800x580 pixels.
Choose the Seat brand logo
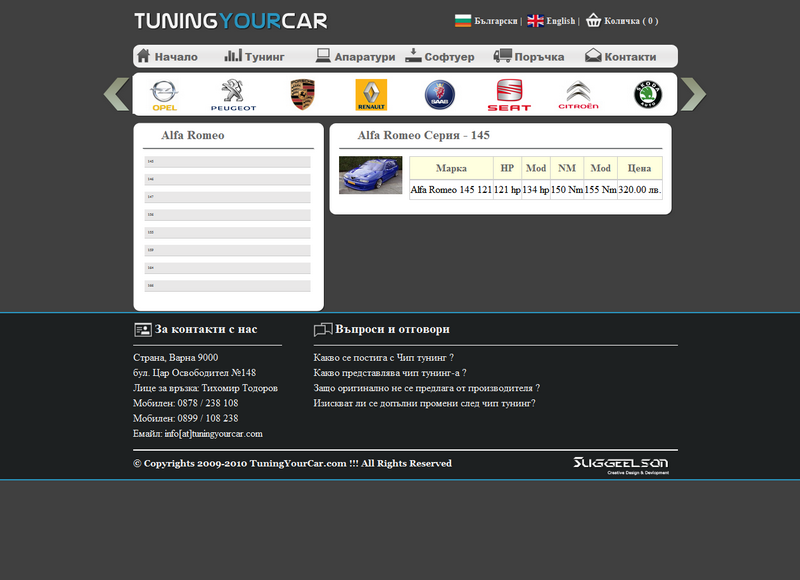point(509,95)
